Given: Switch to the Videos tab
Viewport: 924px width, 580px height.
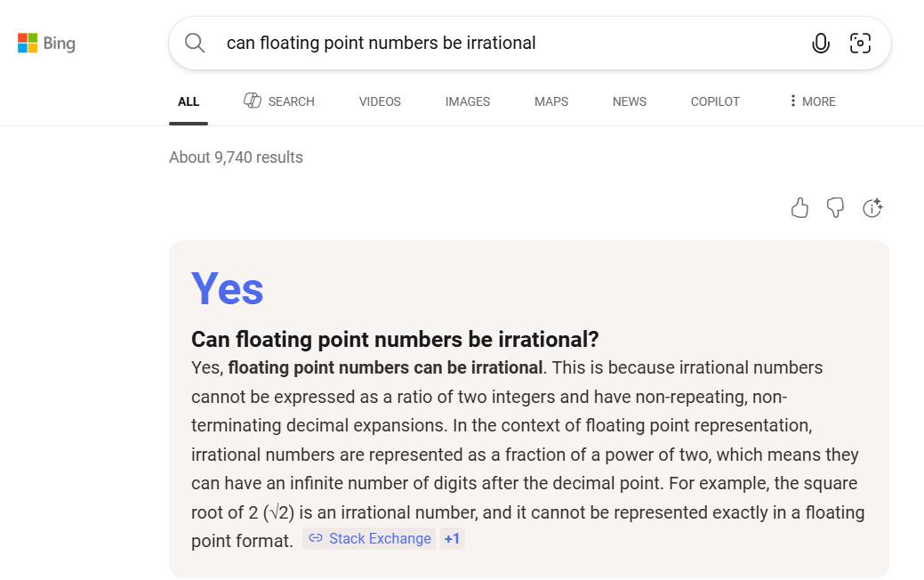Looking at the screenshot, I should pyautogui.click(x=380, y=101).
